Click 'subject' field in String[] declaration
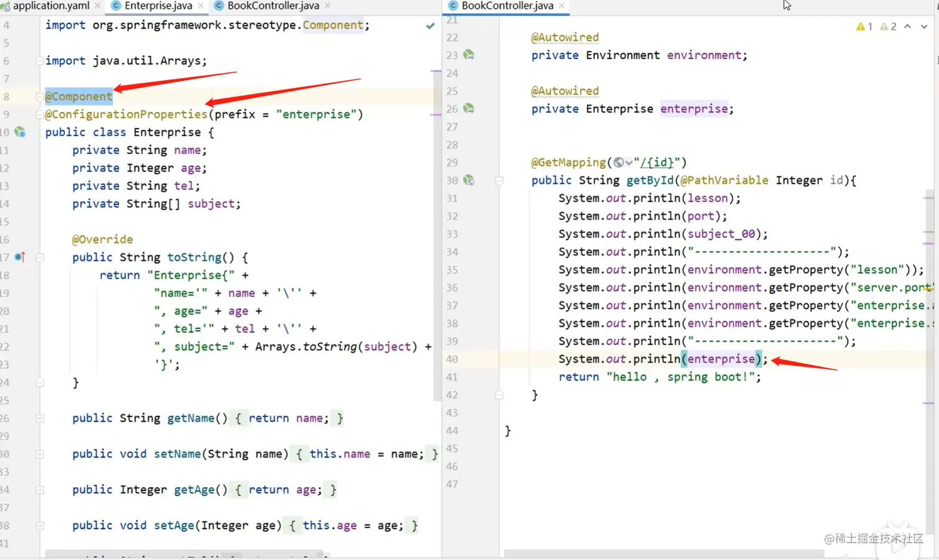This screenshot has height=560, width=939. click(211, 204)
